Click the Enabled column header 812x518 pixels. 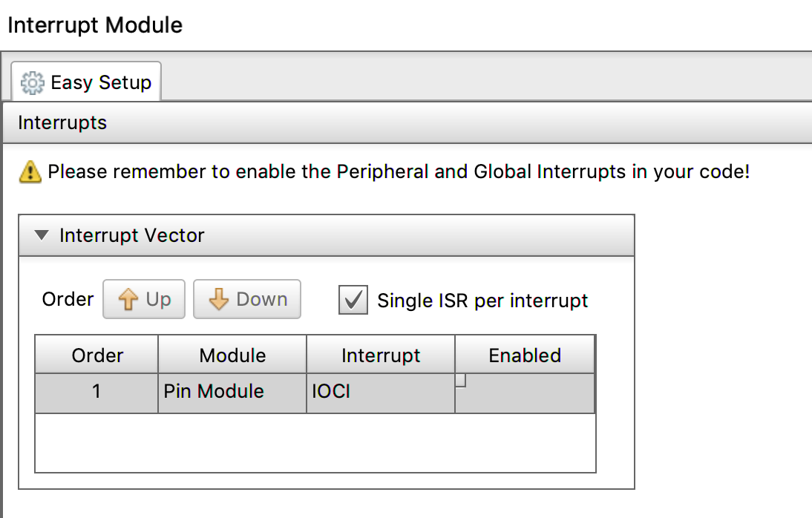click(525, 355)
